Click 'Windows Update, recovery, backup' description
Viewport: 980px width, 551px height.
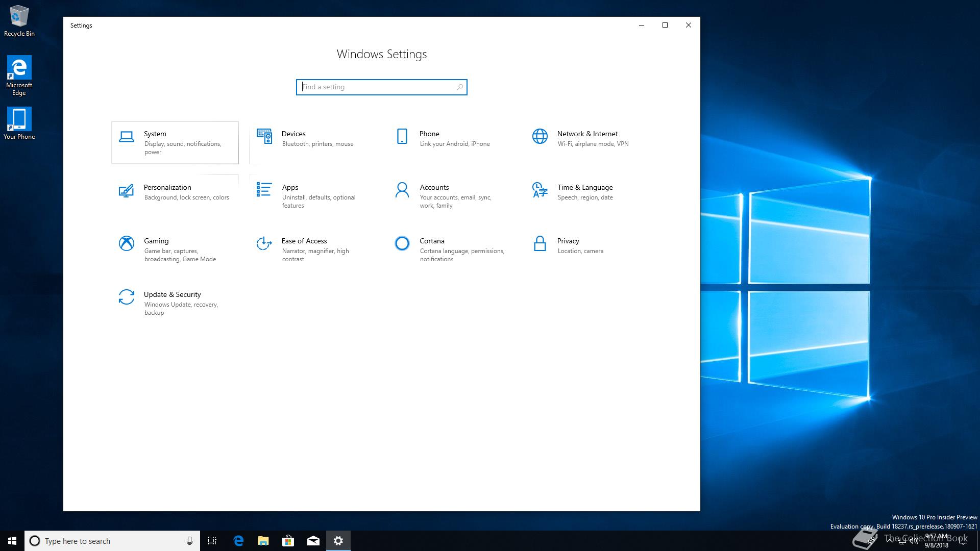[x=181, y=309]
